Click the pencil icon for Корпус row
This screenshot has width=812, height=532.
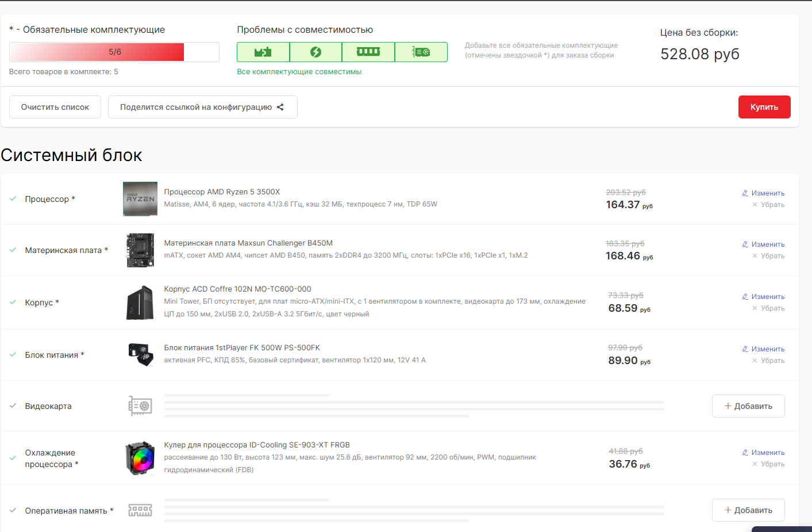tap(745, 297)
